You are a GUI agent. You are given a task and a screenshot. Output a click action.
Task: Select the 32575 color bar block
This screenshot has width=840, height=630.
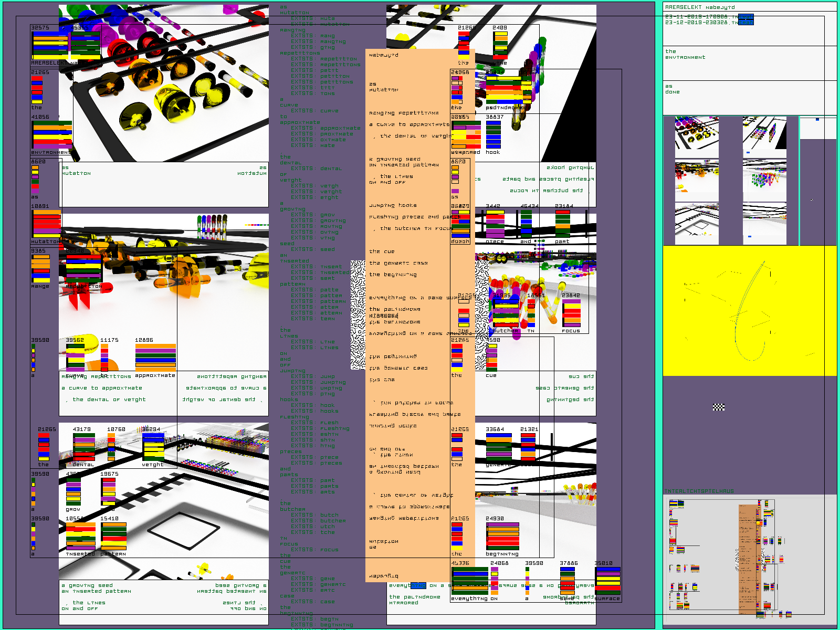click(50, 45)
